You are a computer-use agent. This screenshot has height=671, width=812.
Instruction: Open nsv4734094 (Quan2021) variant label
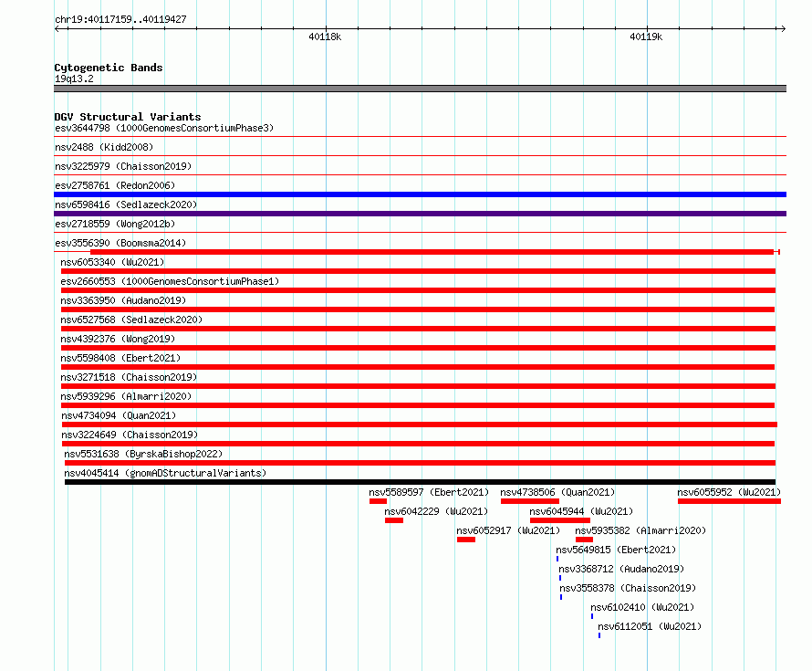pyautogui.click(x=119, y=415)
